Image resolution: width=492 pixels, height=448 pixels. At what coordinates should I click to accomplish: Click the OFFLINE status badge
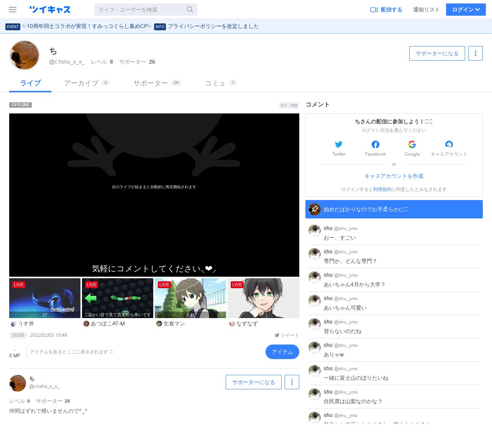pos(20,105)
